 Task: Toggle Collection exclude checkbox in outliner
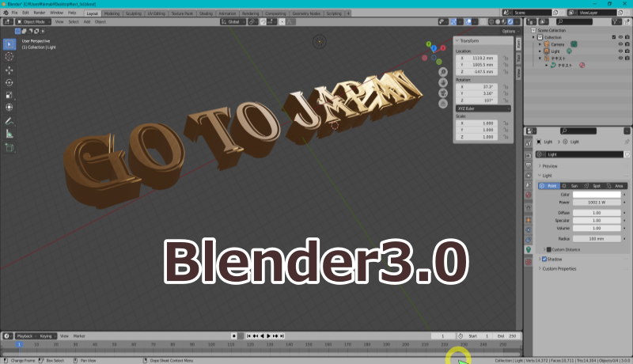(614, 37)
